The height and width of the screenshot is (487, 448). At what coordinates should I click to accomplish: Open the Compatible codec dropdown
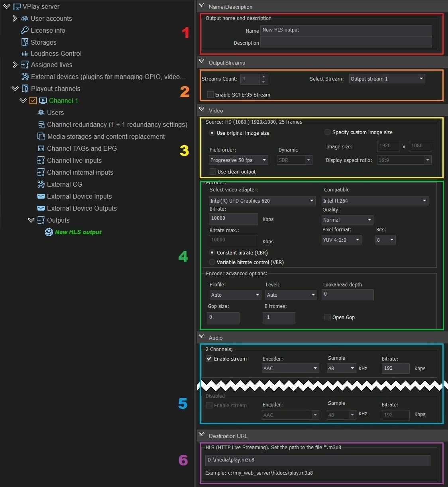pyautogui.click(x=375, y=201)
